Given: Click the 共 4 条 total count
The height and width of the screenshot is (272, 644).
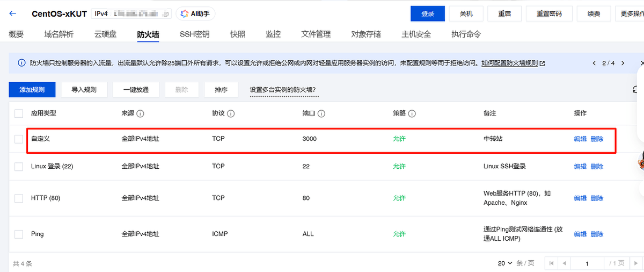Looking at the screenshot, I should point(23,263).
